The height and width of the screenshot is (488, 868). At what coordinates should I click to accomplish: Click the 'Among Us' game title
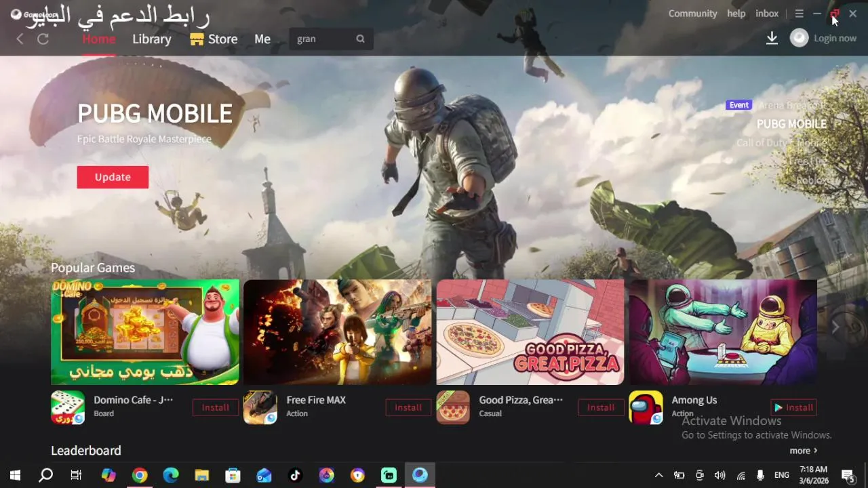[694, 400]
